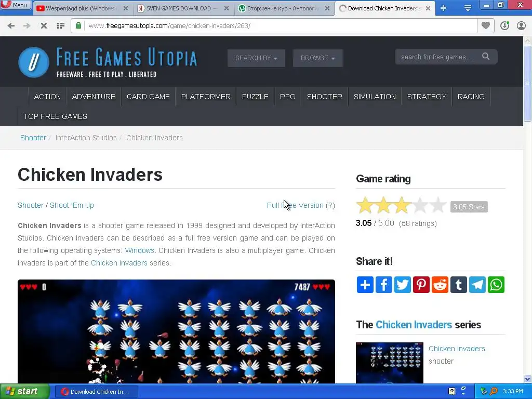The image size is (532, 399).
Task: Click Chicken Invaders series heading link
Action: pos(414,325)
